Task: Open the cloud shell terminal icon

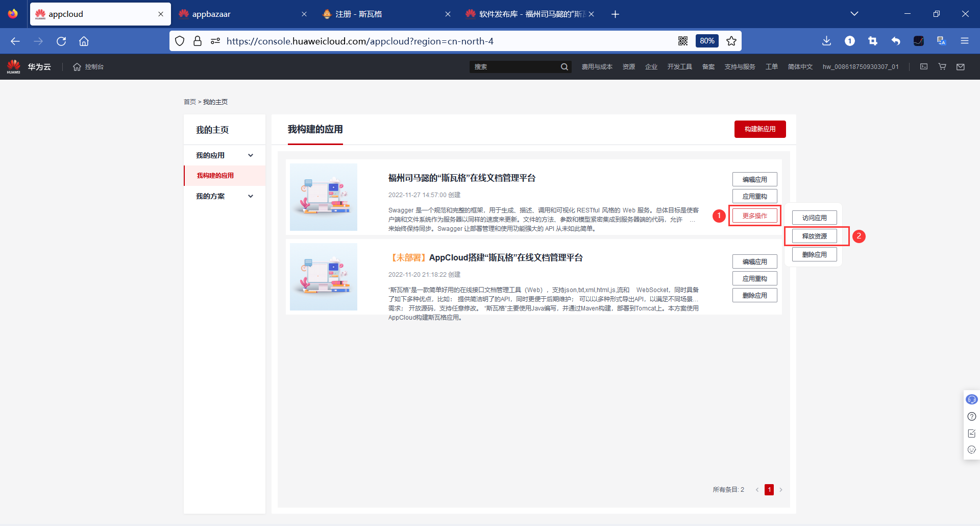Action: pyautogui.click(x=924, y=67)
